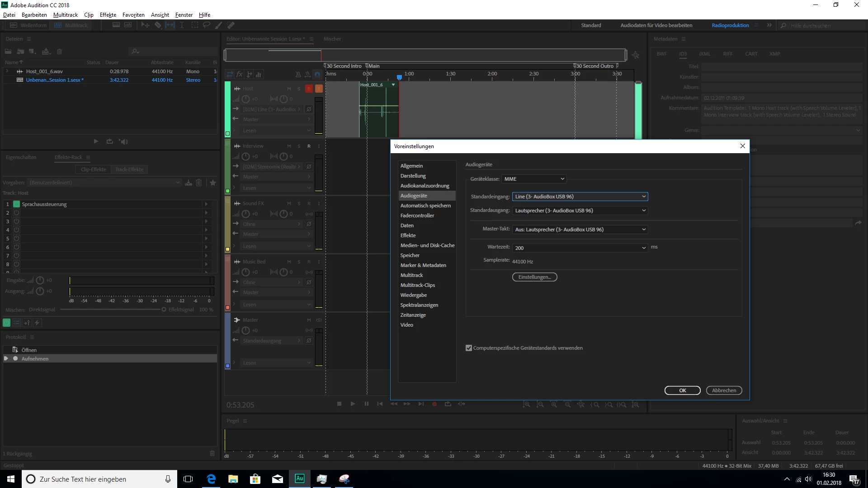Click the delete trash icon in Dateien panel

point(59,52)
